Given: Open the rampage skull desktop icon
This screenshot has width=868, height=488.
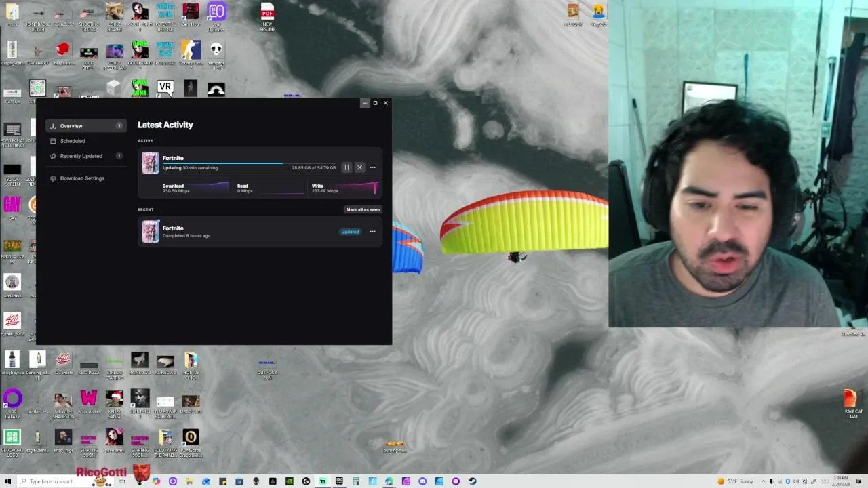Looking at the screenshot, I should tap(216, 56).
